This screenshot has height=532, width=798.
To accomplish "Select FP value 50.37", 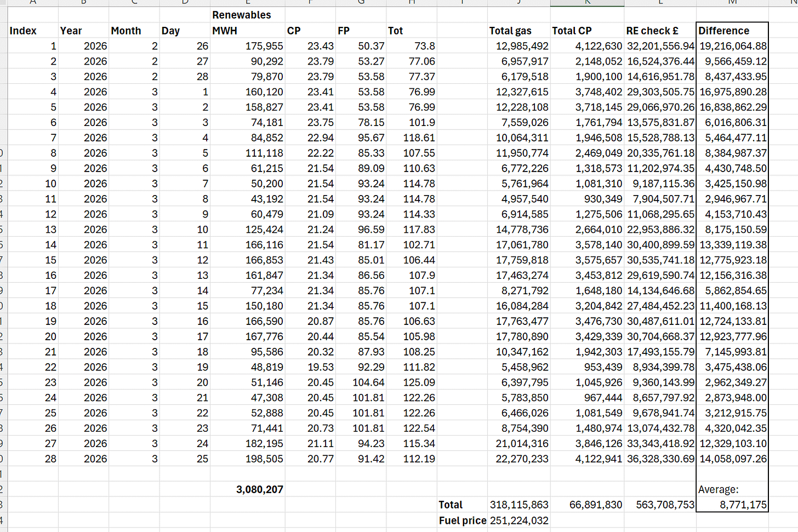I will point(361,46).
